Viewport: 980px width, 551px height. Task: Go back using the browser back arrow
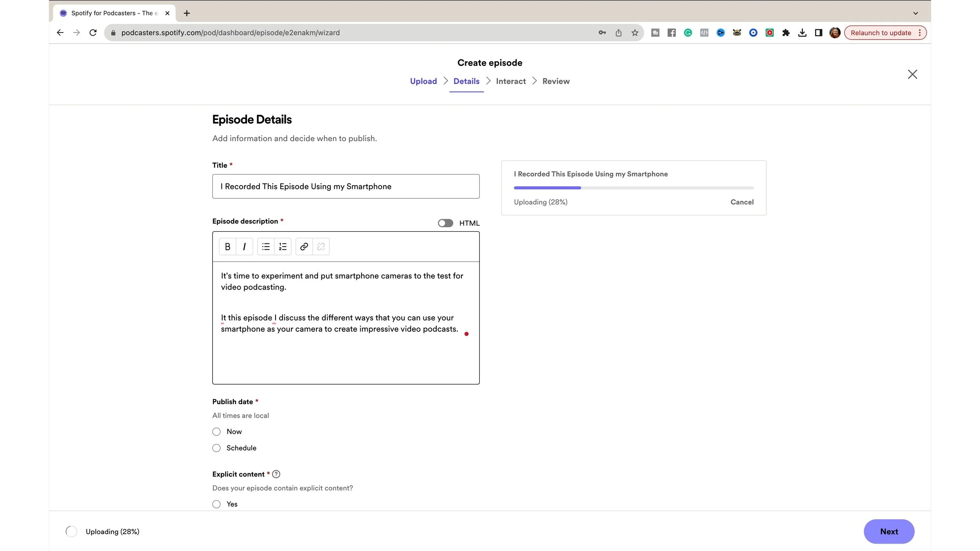pos(60,33)
